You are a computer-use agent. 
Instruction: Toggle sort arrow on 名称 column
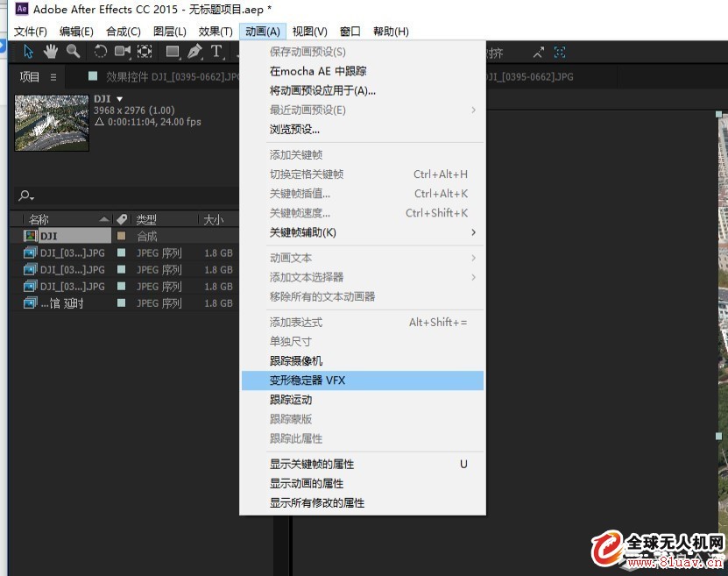click(104, 219)
